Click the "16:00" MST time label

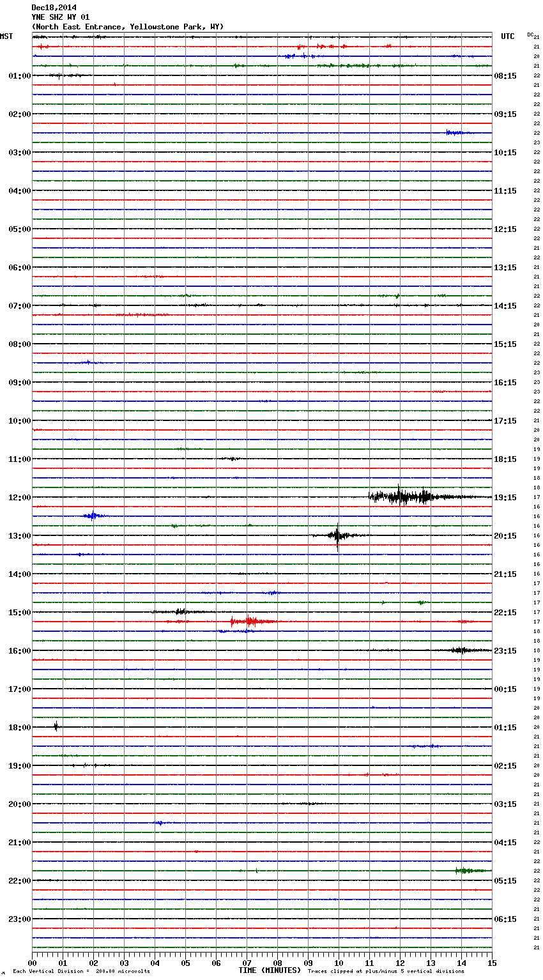pos(20,651)
